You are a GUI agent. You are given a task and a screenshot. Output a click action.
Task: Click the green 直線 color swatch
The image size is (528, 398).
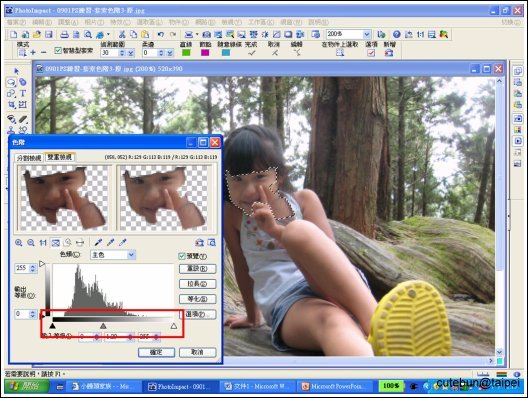click(186, 53)
